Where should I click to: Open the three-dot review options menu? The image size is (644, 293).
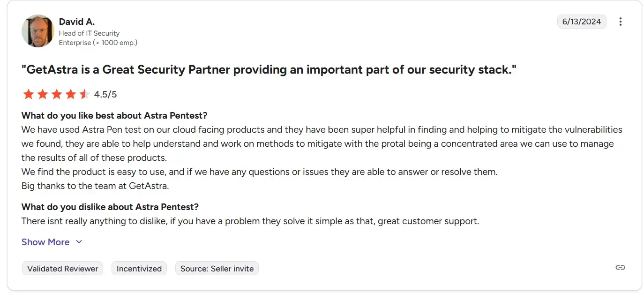click(x=620, y=21)
